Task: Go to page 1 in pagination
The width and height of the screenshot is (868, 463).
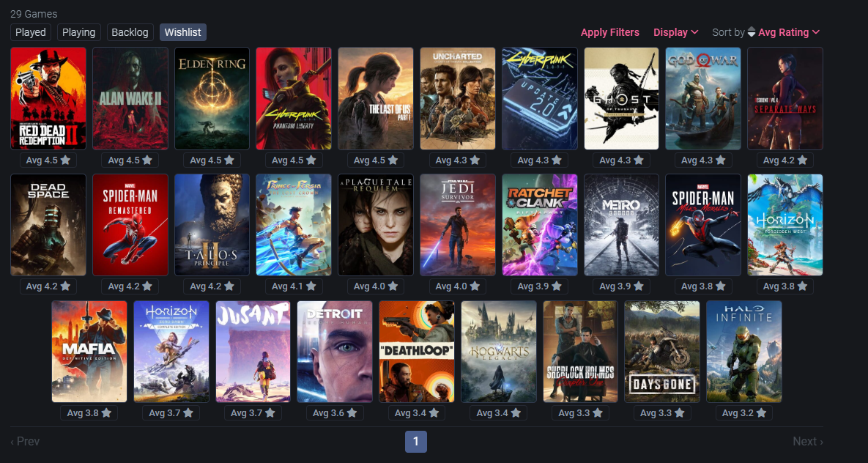Action: click(x=416, y=442)
